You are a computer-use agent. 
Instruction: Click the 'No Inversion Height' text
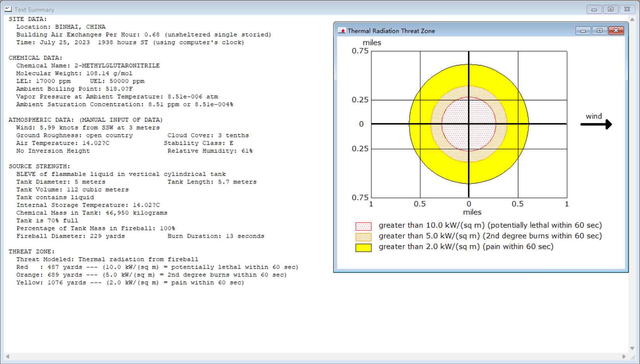tap(53, 151)
